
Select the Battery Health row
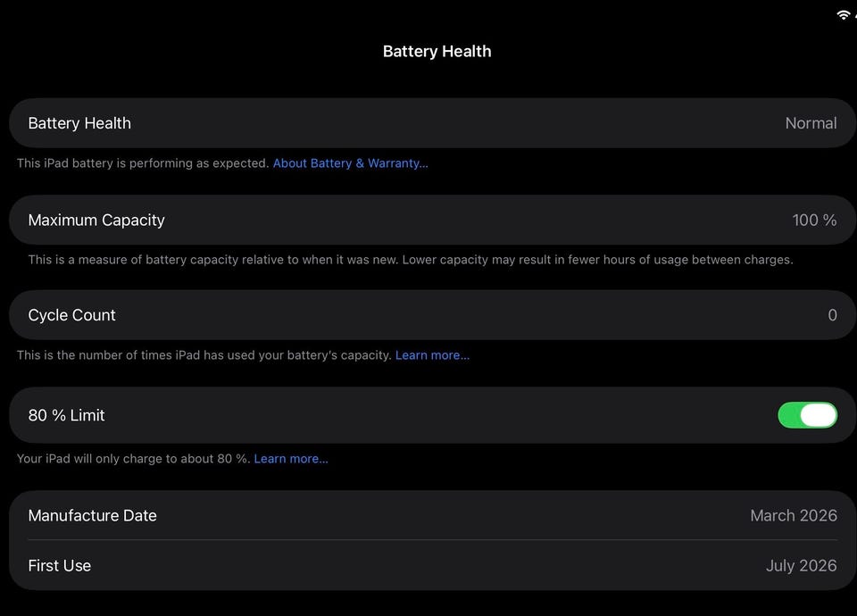432,123
